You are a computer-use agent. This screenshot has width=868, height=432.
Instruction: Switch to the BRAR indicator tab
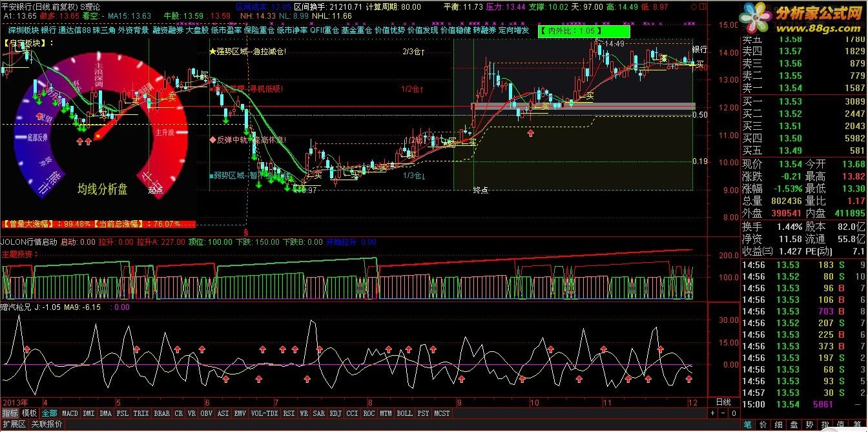point(162,413)
